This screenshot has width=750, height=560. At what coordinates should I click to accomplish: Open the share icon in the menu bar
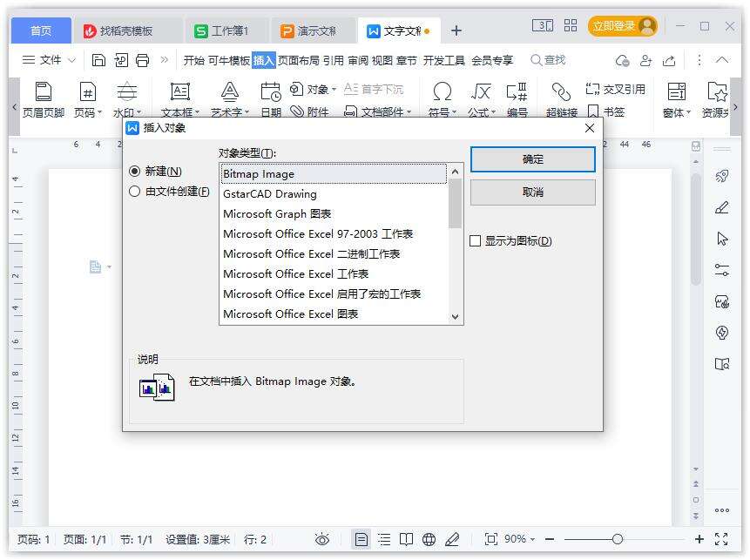click(669, 60)
